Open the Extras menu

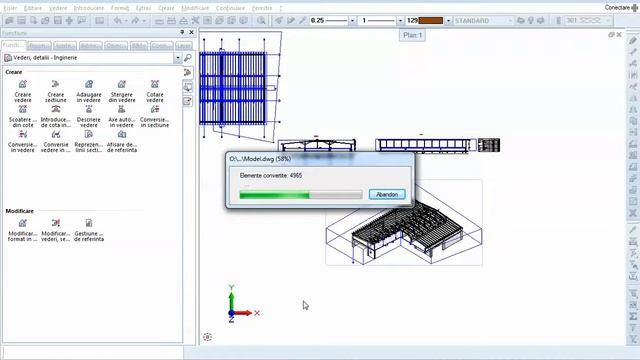pos(143,8)
